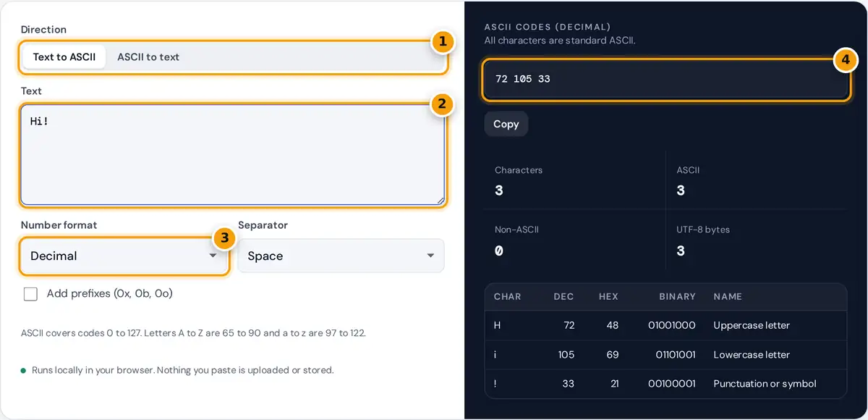Click the 'Lowercase letter' name cell
Screen dimensions: 868x420
click(x=752, y=355)
